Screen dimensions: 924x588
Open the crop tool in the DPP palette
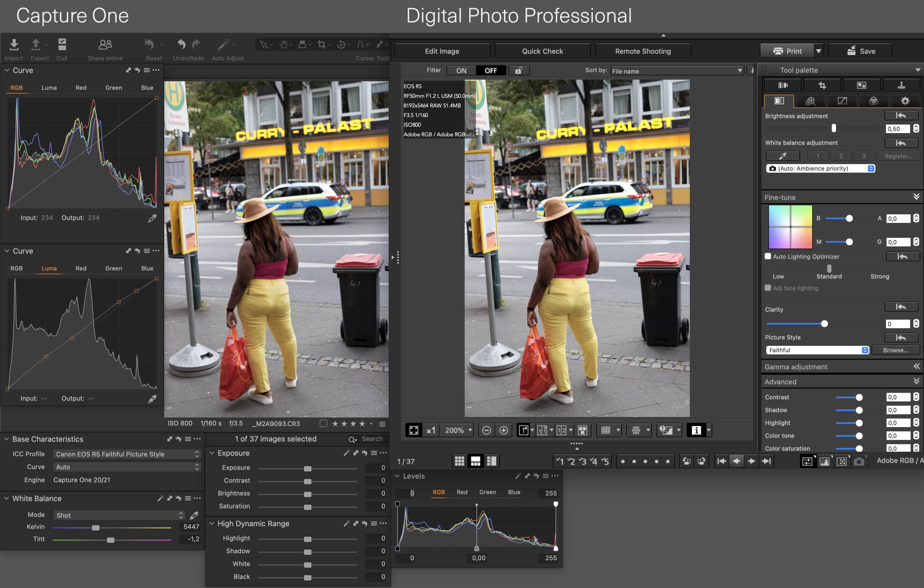(x=822, y=85)
